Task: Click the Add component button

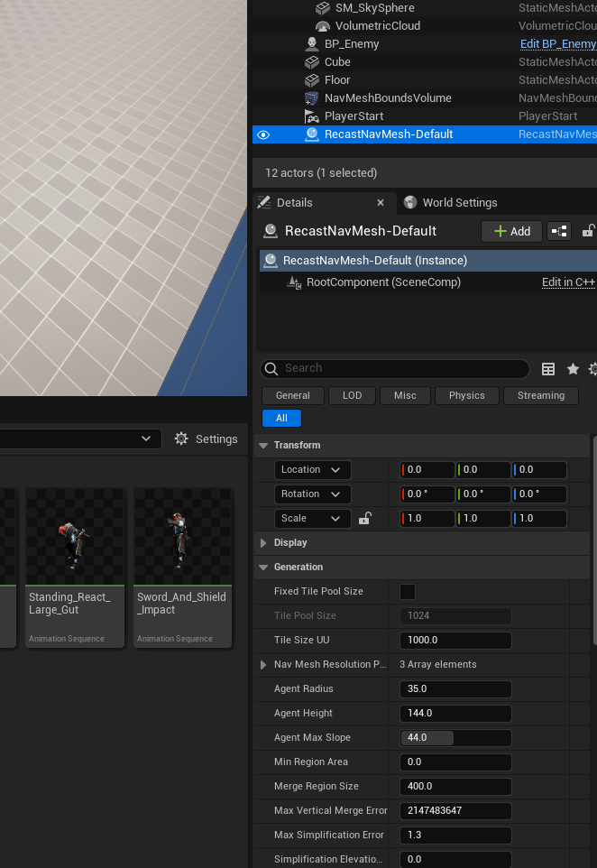Action: click(512, 231)
